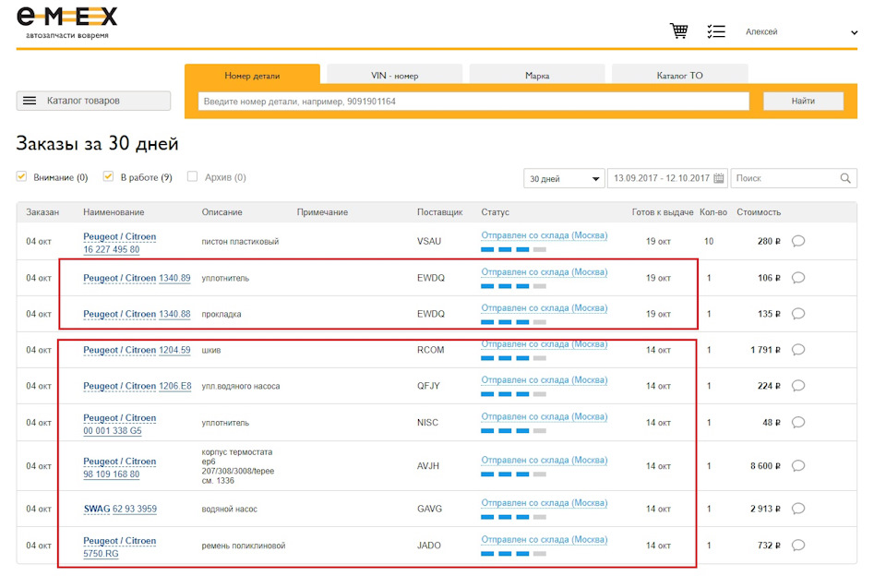Screen dimensions: 886x588
Task: Open the Каталог товаров menu
Action: (93, 101)
